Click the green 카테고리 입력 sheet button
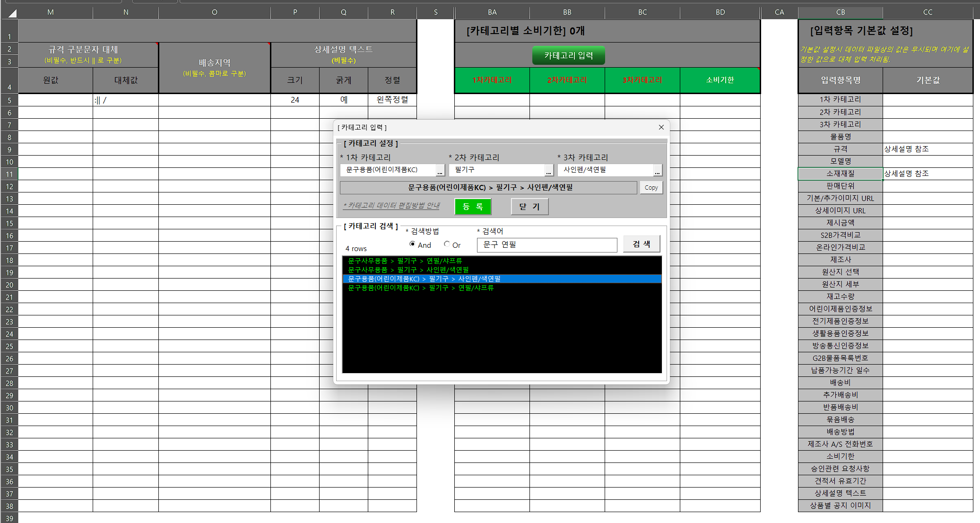This screenshot has width=980, height=523. tap(568, 56)
